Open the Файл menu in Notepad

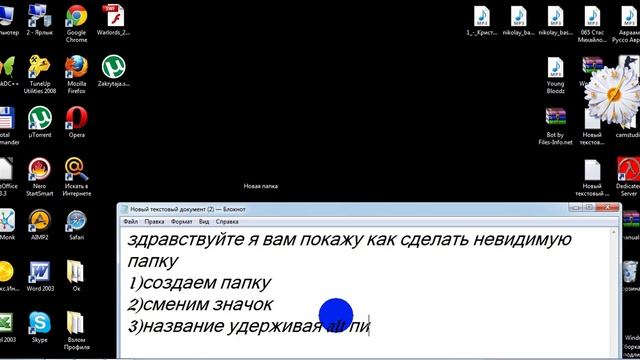(131, 222)
